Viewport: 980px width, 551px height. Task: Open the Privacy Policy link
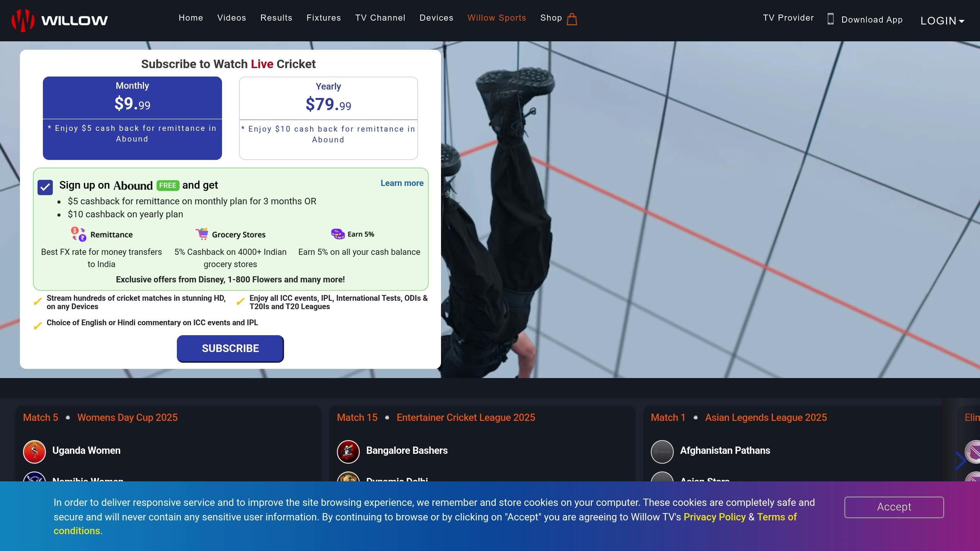(714, 517)
